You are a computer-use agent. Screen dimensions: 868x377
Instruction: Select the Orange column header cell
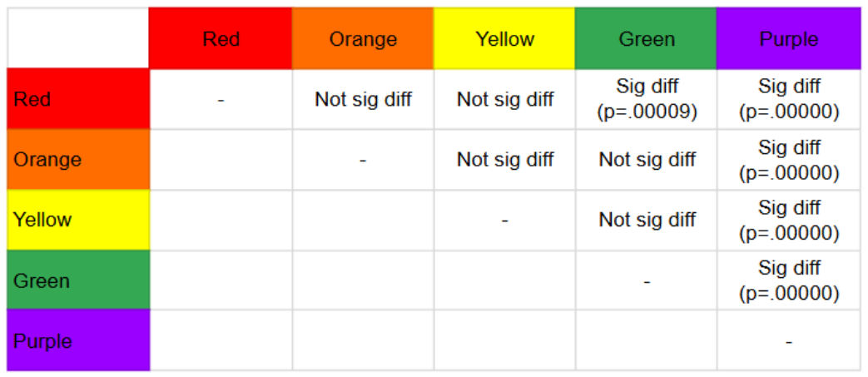(x=363, y=38)
